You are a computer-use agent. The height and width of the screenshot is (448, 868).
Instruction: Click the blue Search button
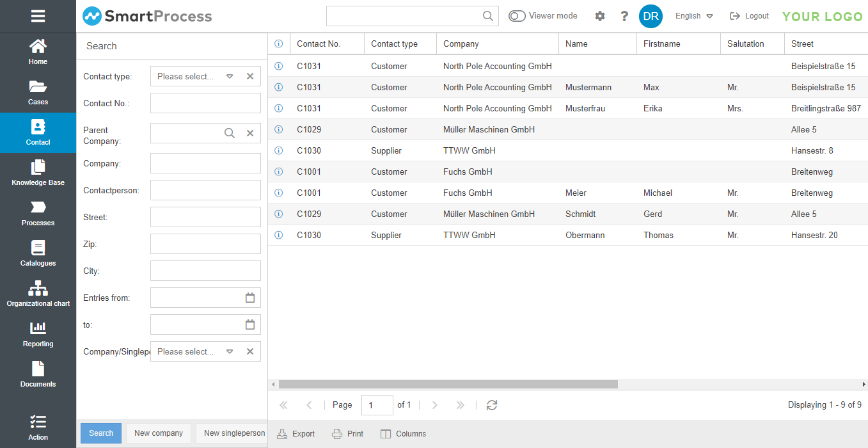[101, 433]
